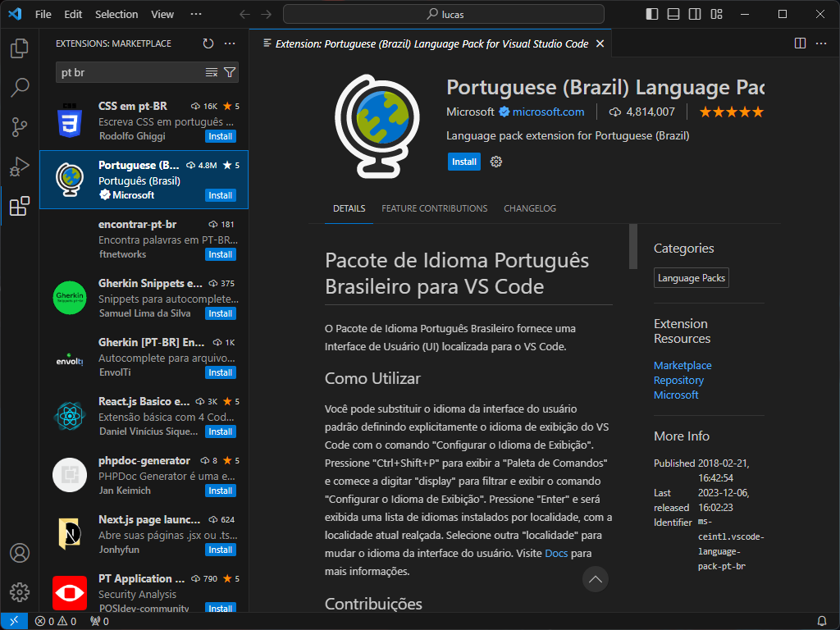Image resolution: width=840 pixels, height=630 pixels.
Task: Click the remote window indicator in the status bar
Action: pyautogui.click(x=12, y=622)
